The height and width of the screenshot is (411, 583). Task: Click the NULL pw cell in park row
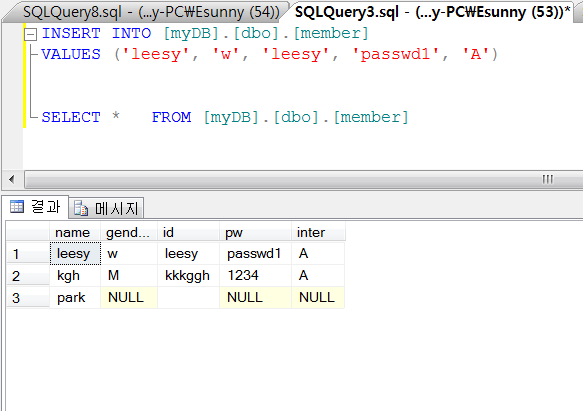click(x=255, y=298)
